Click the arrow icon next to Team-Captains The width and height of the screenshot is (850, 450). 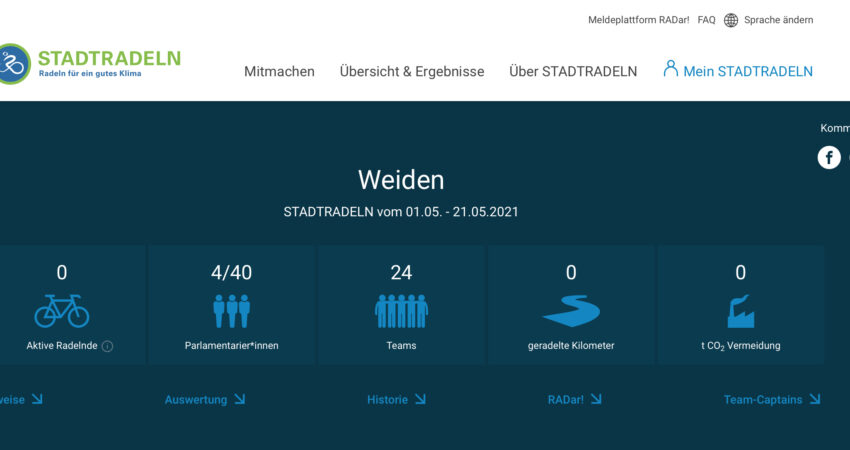coord(815,400)
